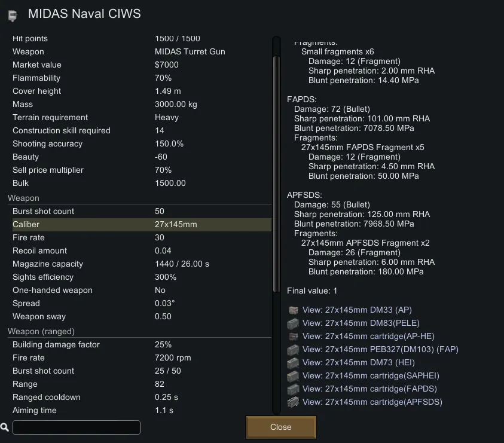Click the SAPHEI cartridge icon

(x=293, y=375)
